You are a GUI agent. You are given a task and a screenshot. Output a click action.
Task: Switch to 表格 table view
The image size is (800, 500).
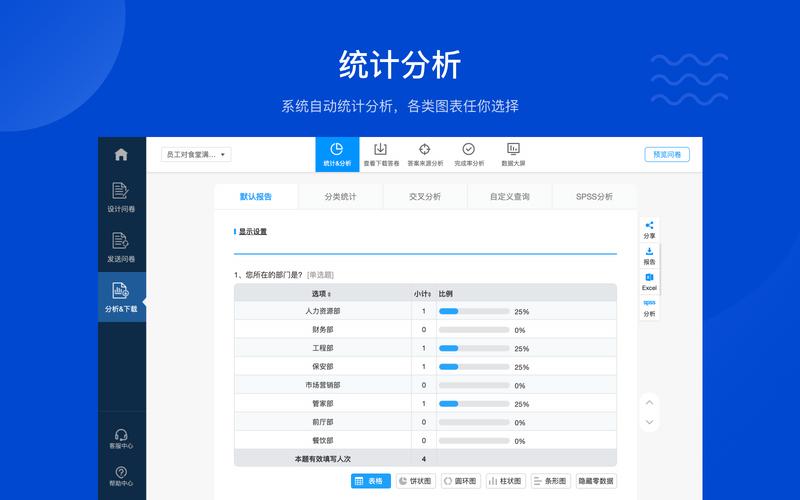point(371,481)
